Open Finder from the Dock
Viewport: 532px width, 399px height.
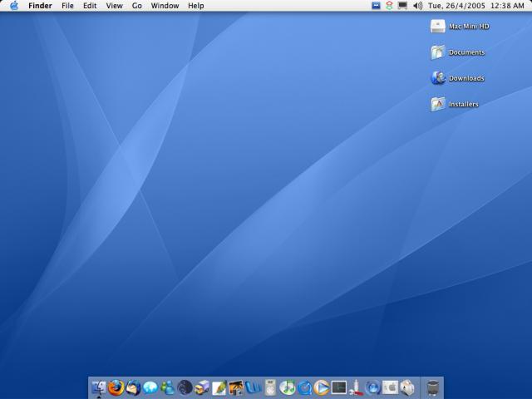pyautogui.click(x=99, y=388)
